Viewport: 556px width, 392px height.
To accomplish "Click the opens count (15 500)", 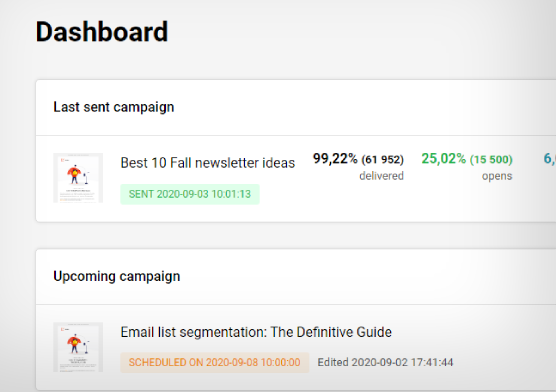I will pyautogui.click(x=491, y=159).
